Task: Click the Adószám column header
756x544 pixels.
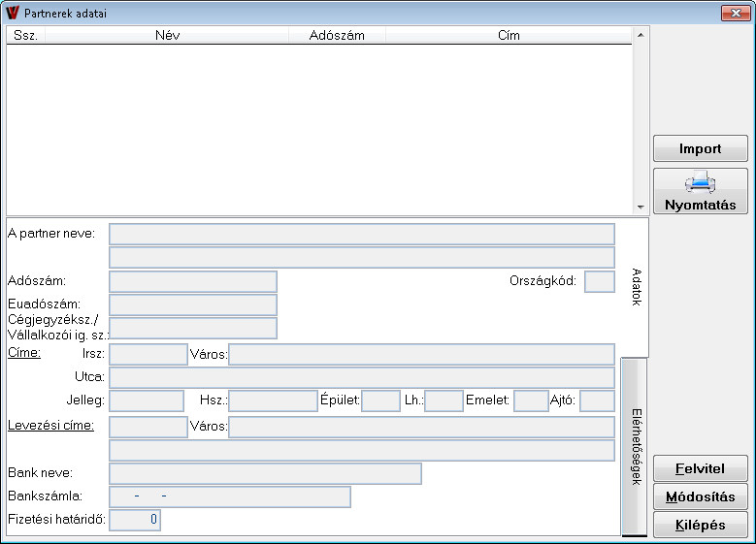Action: (x=337, y=35)
